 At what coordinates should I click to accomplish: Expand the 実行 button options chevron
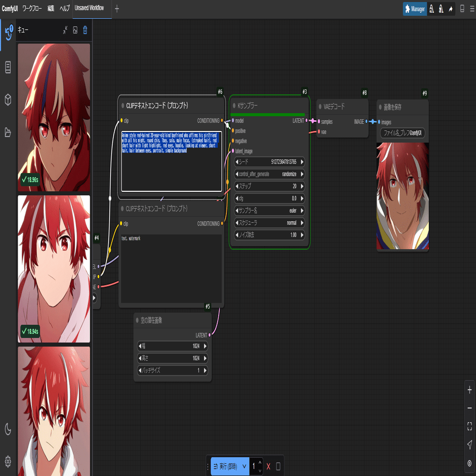[245, 466]
